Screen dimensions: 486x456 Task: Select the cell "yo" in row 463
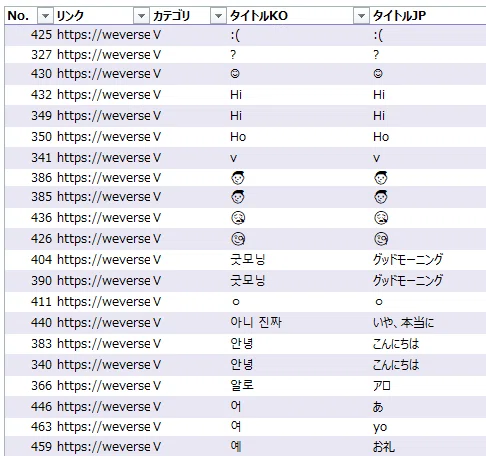tap(380, 427)
